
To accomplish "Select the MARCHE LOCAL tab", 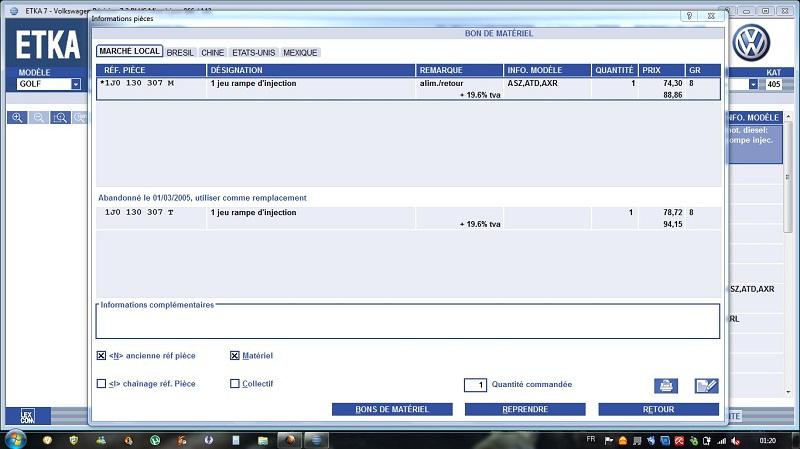I will 130,52.
